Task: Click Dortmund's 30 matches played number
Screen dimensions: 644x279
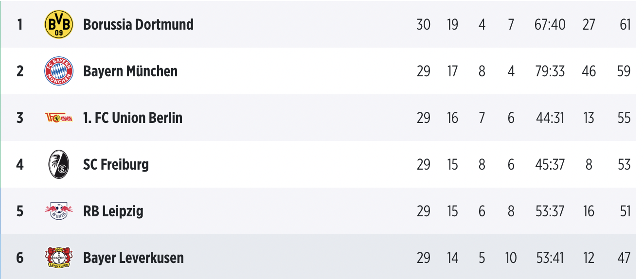Action: pos(423,24)
